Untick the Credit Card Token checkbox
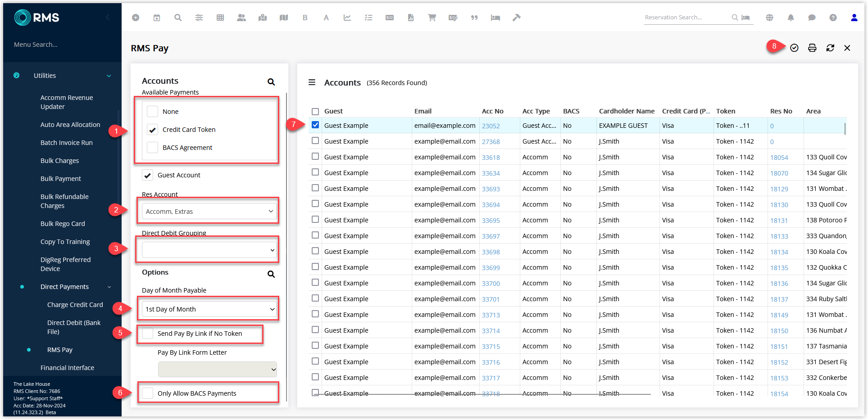 153,130
